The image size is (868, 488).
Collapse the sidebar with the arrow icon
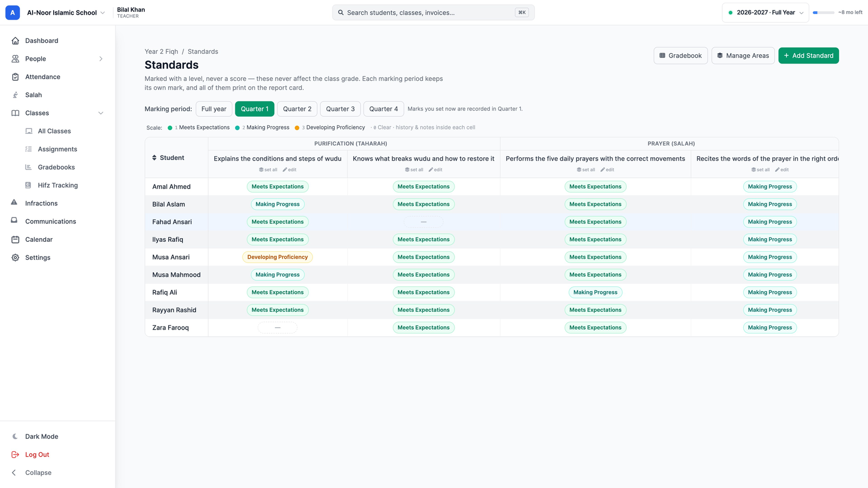click(x=14, y=473)
